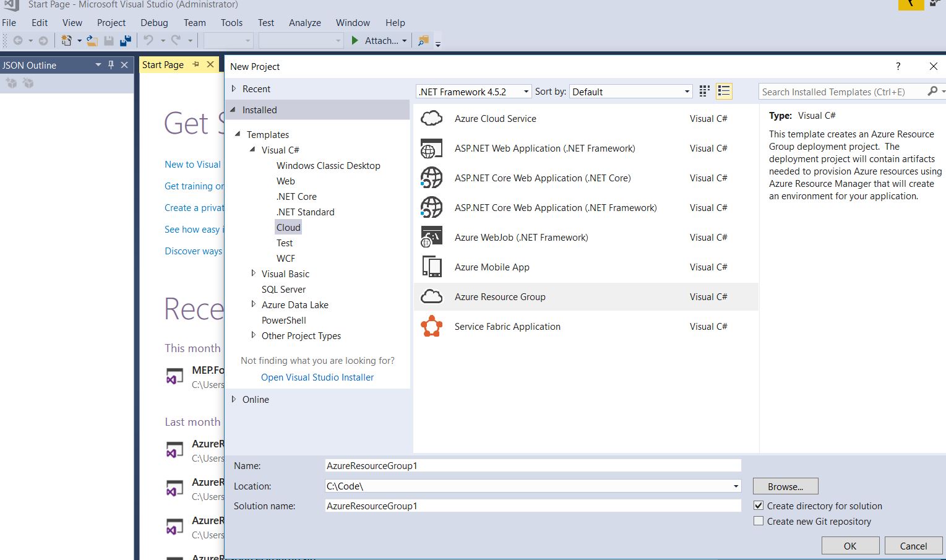This screenshot has height=560, width=946.
Task: Open the Debug menu
Action: coord(154,23)
